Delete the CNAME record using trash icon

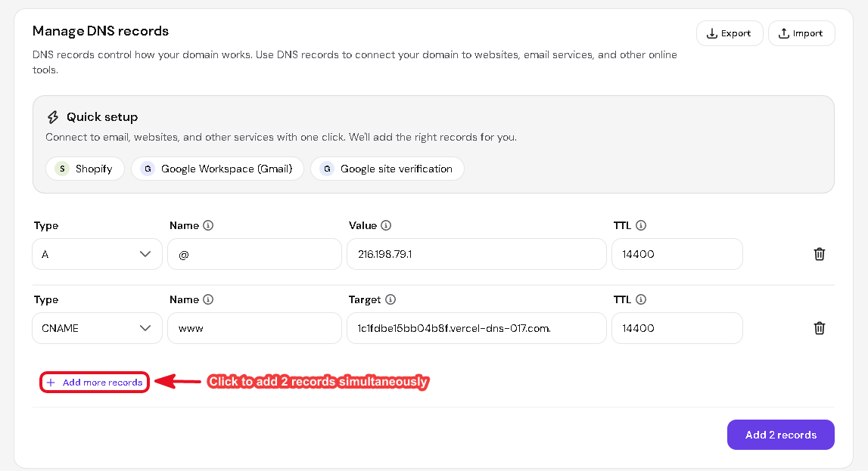820,328
